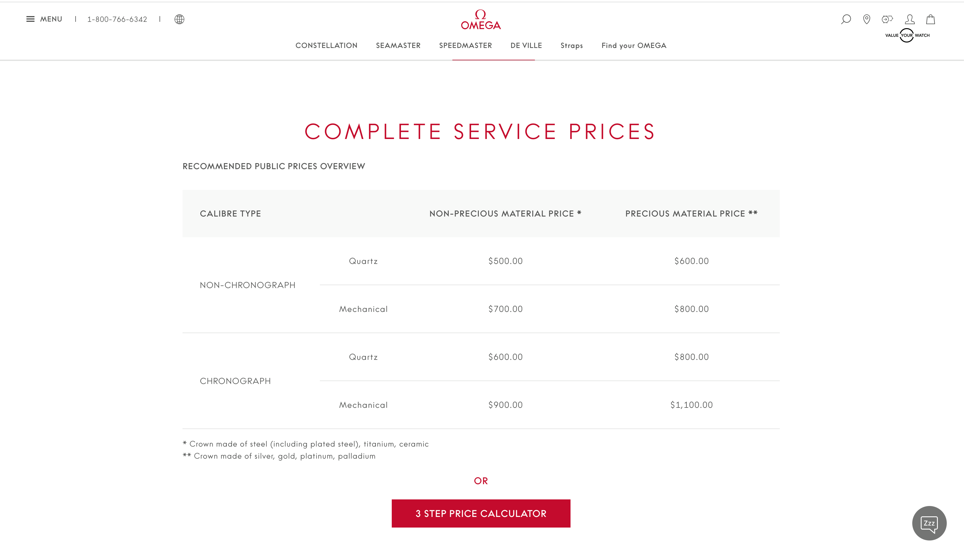This screenshot has height=560, width=964.
Task: Navigate to the CONSTELLATION collection
Action: click(x=326, y=45)
